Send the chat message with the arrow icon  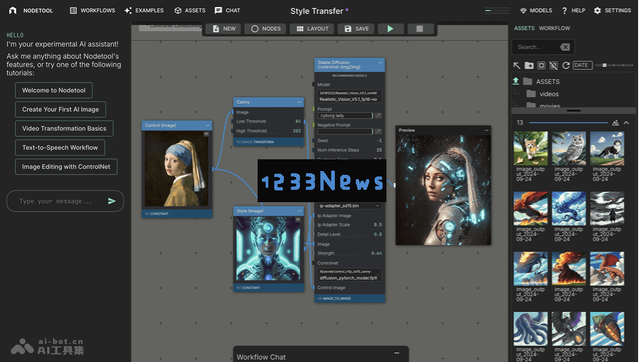tap(112, 201)
